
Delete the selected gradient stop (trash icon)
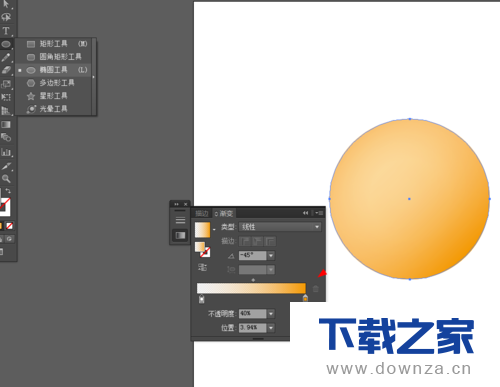point(316,289)
